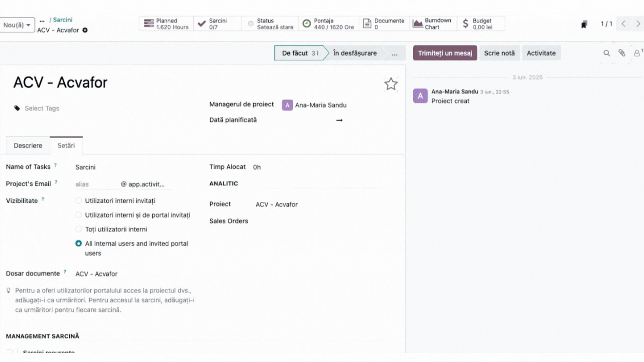Open Pontaje 440 / 1620 Ore
The height and width of the screenshot is (362, 644).
click(x=328, y=24)
